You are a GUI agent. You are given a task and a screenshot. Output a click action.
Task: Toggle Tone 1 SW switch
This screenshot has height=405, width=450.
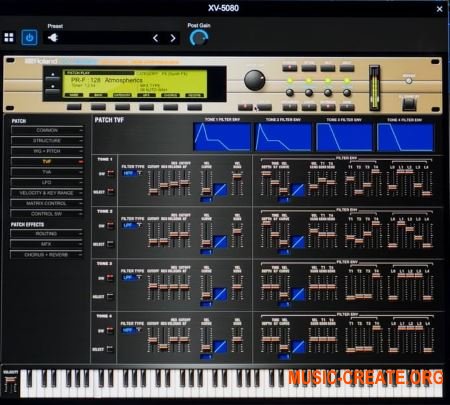pos(110,173)
